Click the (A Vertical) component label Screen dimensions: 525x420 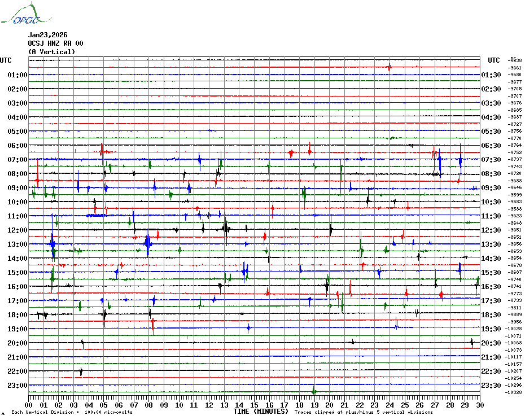point(51,52)
